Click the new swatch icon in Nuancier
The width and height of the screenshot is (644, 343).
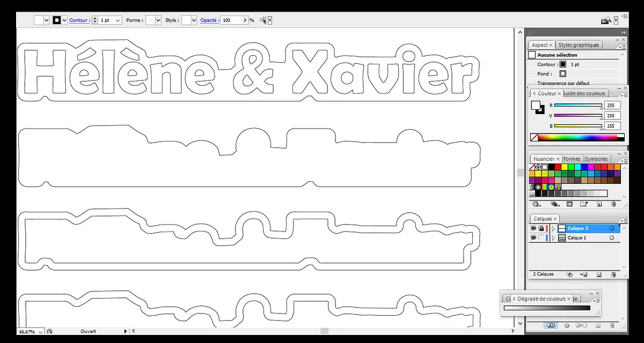(599, 204)
